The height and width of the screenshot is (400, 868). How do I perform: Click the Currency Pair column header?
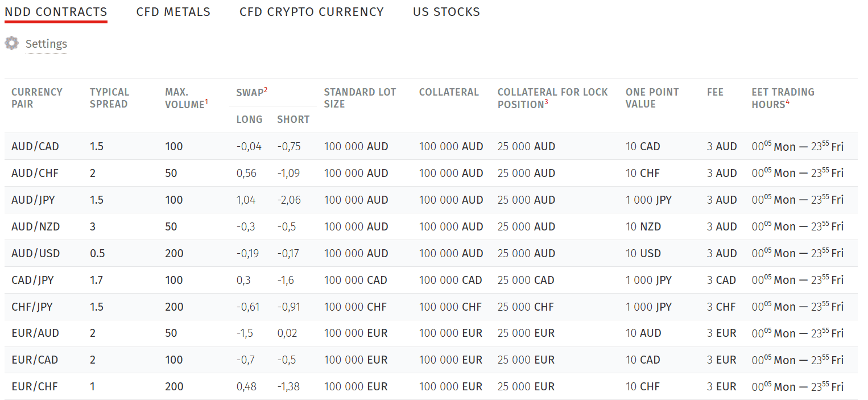pos(37,97)
